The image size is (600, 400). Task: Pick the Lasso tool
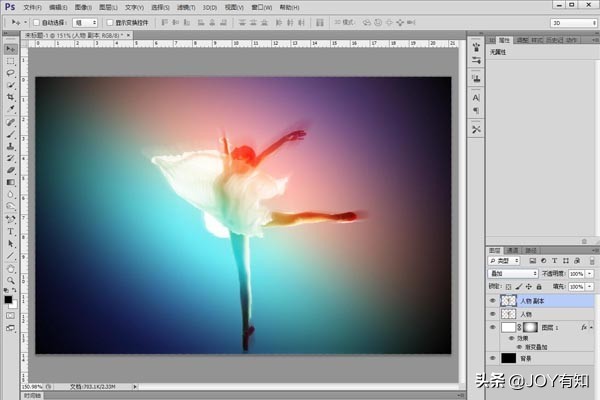click(10, 72)
